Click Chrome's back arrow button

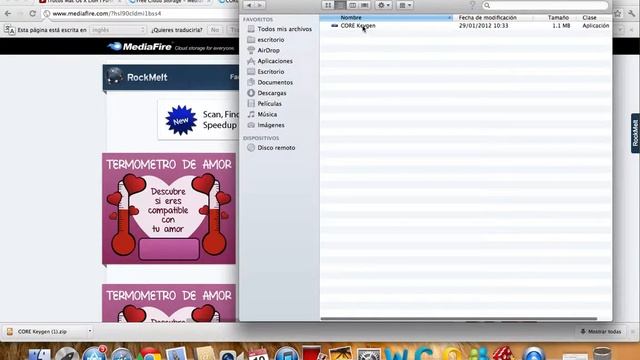pos(8,13)
